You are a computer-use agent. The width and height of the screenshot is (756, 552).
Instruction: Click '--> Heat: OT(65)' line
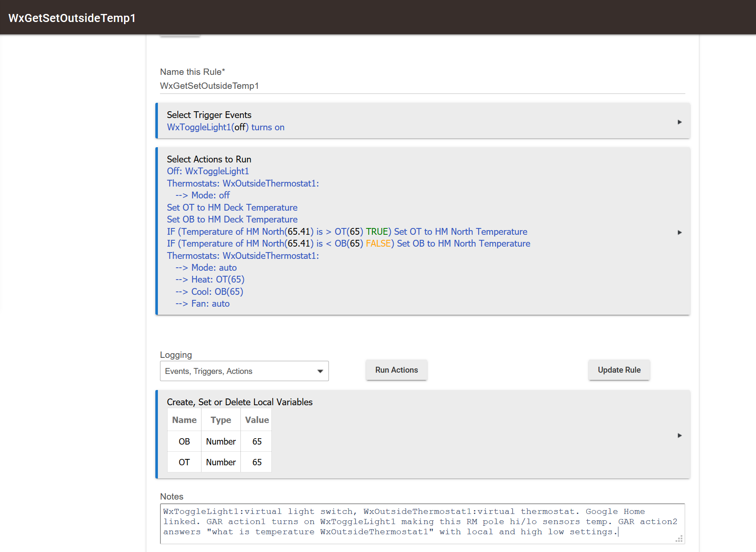(x=210, y=280)
